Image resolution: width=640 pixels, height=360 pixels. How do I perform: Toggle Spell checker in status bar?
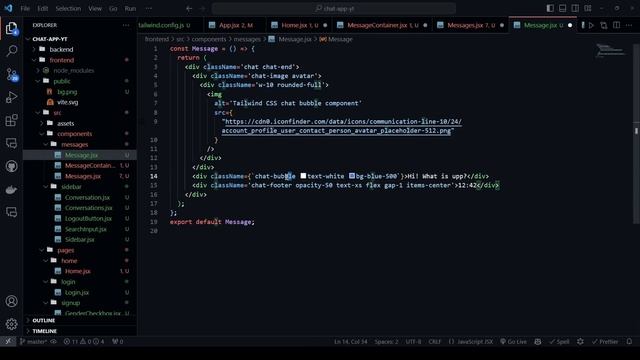click(x=559, y=342)
